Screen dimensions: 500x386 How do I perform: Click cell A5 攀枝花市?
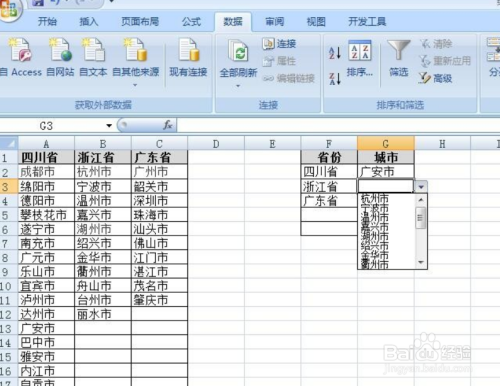tap(46, 215)
